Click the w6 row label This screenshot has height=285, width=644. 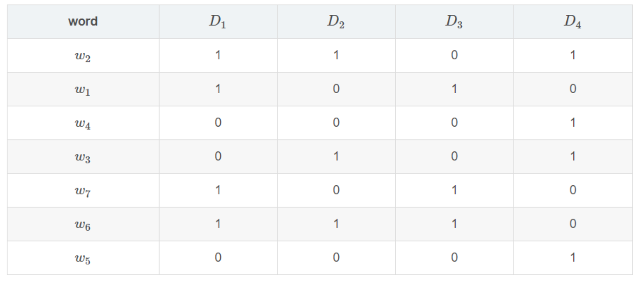[x=83, y=224]
